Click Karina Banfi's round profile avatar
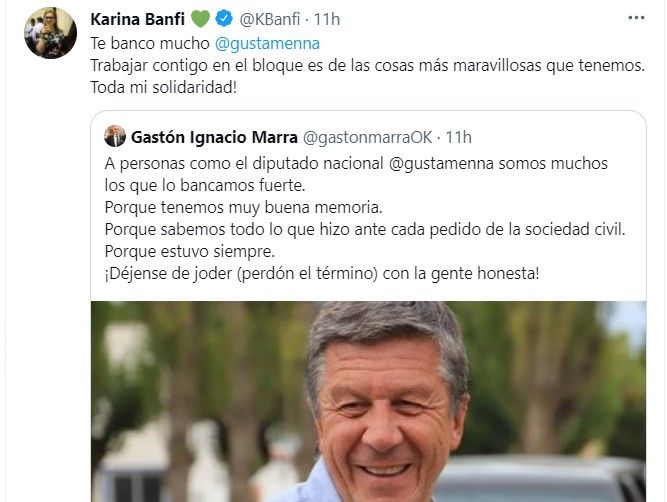 [50, 33]
